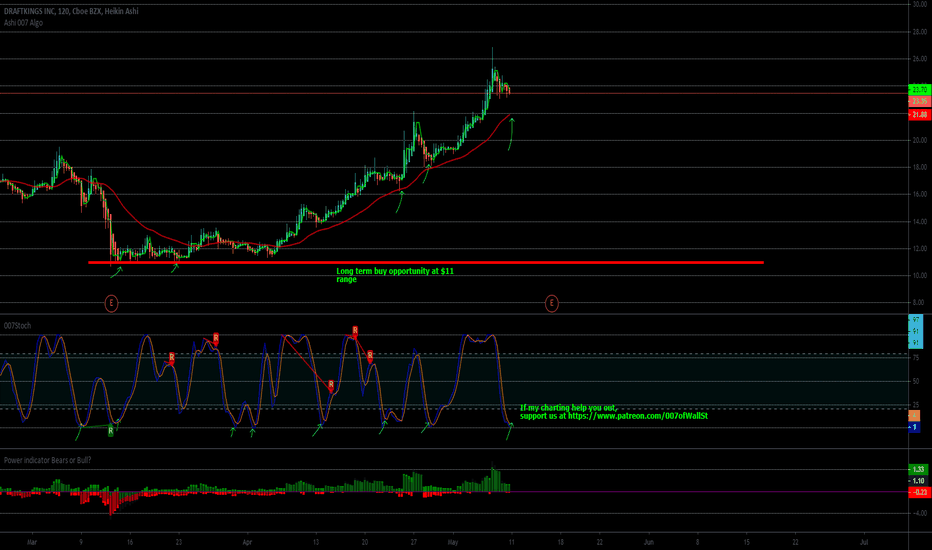
Task: Click the cyan stochastic value label showing 97
Action: coord(915,320)
